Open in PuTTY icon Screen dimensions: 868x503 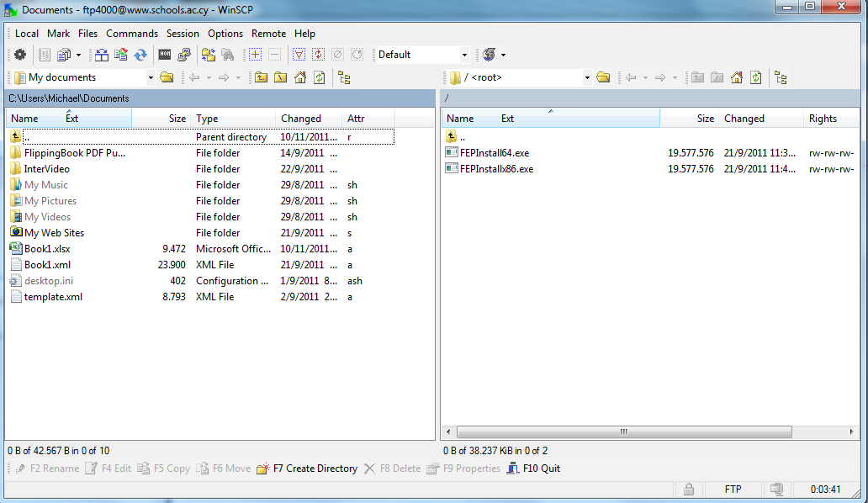pos(184,54)
